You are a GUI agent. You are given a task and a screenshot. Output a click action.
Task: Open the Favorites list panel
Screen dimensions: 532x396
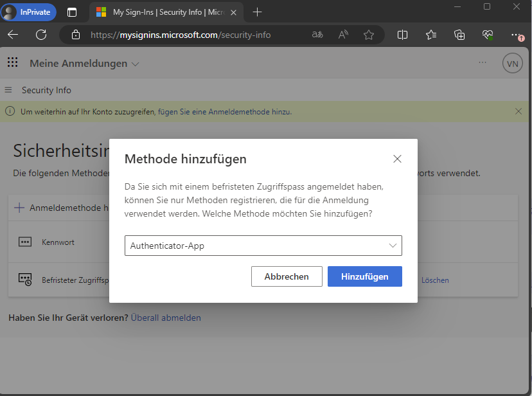[431, 35]
